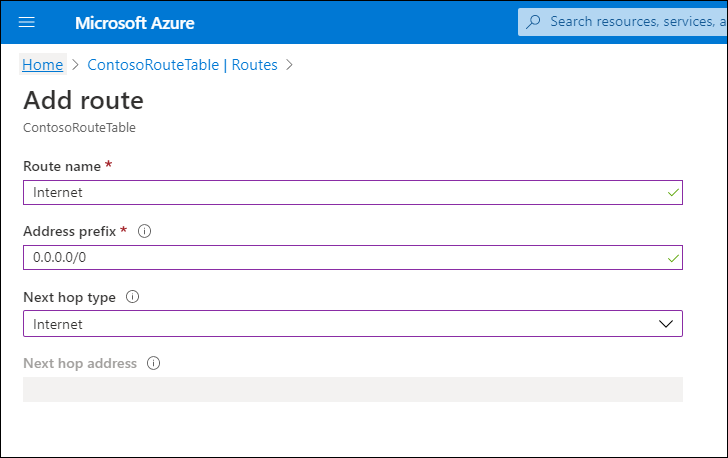
Task: Go to the Home breadcrumb link
Action: [x=42, y=65]
